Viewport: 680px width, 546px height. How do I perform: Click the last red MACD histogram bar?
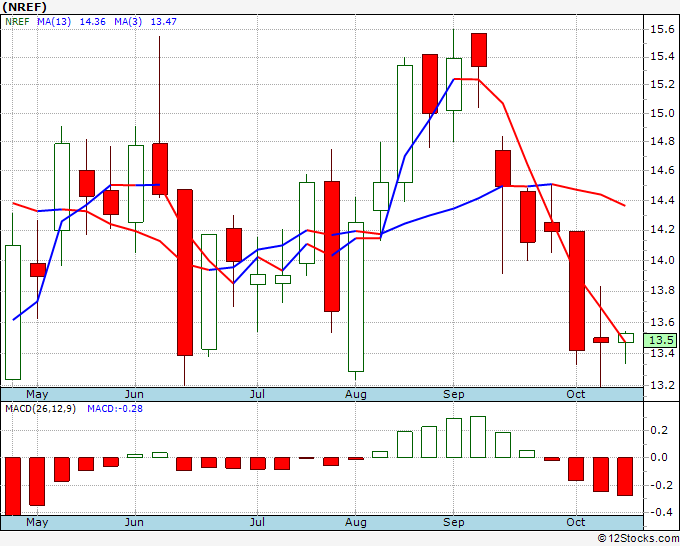point(625,476)
